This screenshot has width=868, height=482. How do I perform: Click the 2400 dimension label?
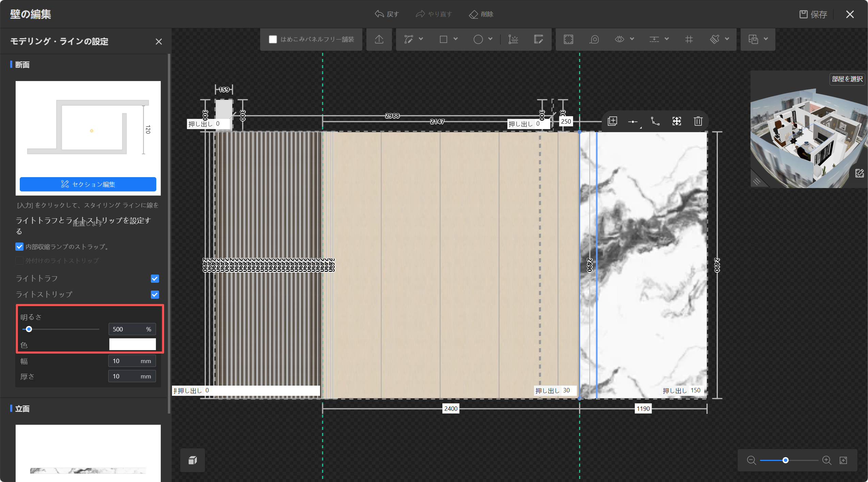tap(451, 409)
